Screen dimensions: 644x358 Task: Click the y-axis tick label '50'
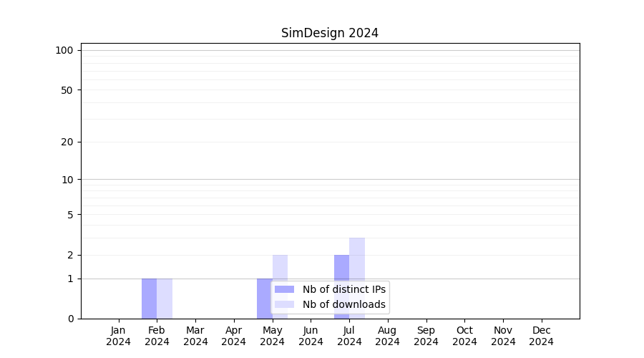[67, 90]
